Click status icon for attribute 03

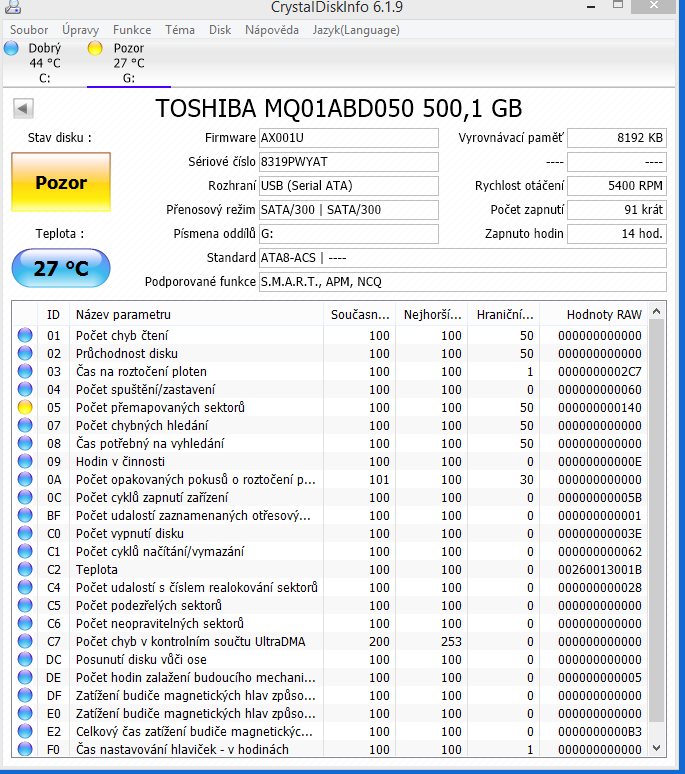click(x=25, y=371)
